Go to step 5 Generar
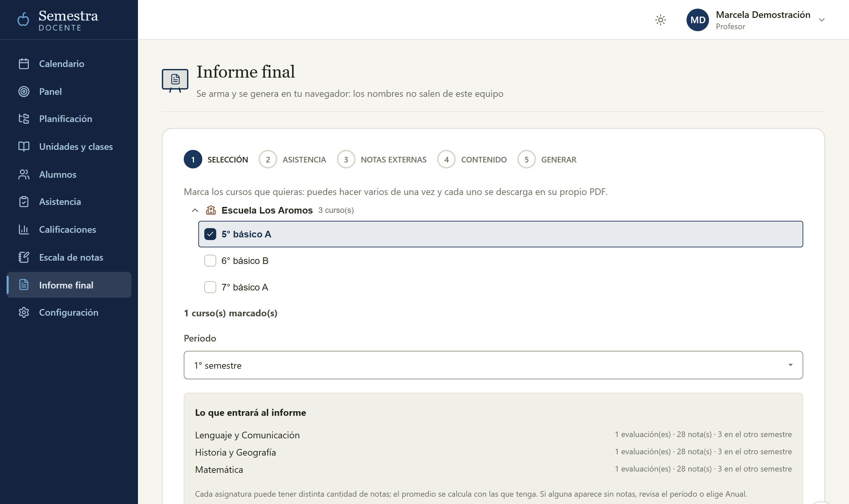The image size is (849, 504). [547, 159]
